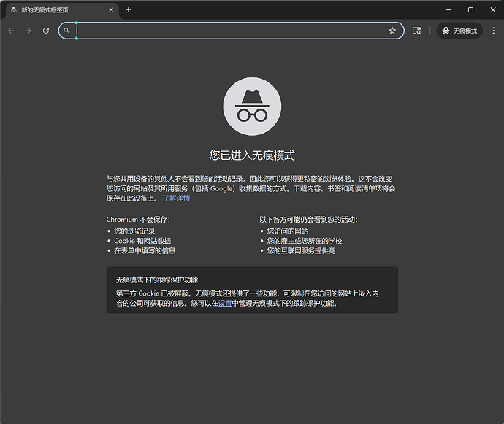Open the 了解详情 link
Image resolution: width=504 pixels, height=424 pixels.
coord(176,198)
